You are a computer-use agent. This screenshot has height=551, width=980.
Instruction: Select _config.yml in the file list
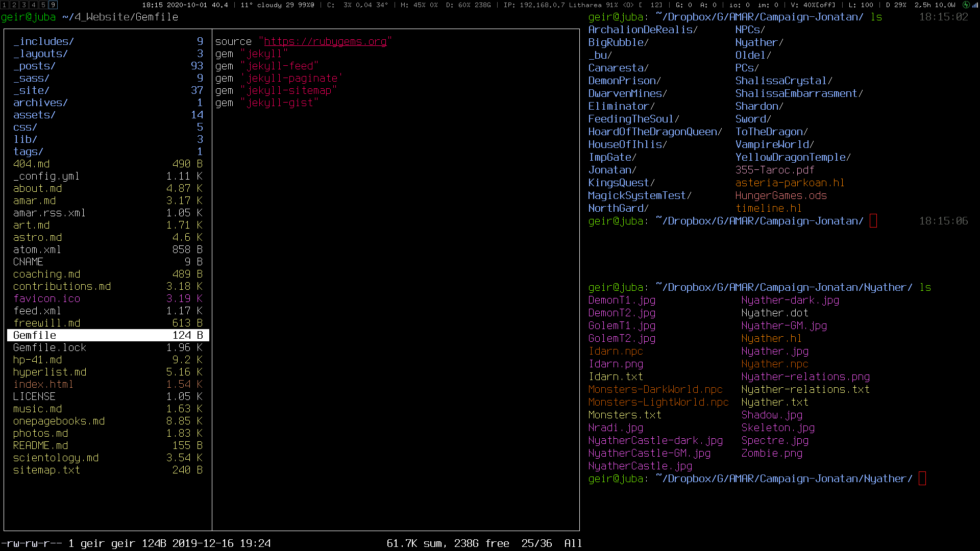[x=108, y=176]
